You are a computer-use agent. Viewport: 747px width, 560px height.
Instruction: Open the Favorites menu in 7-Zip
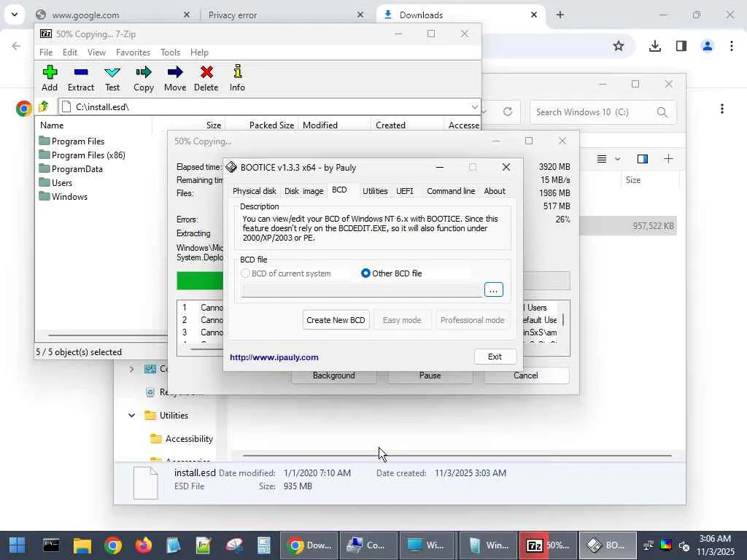[133, 52]
